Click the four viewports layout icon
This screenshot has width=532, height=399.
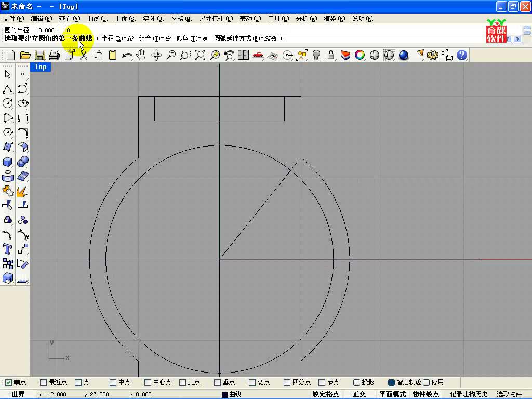tap(243, 55)
